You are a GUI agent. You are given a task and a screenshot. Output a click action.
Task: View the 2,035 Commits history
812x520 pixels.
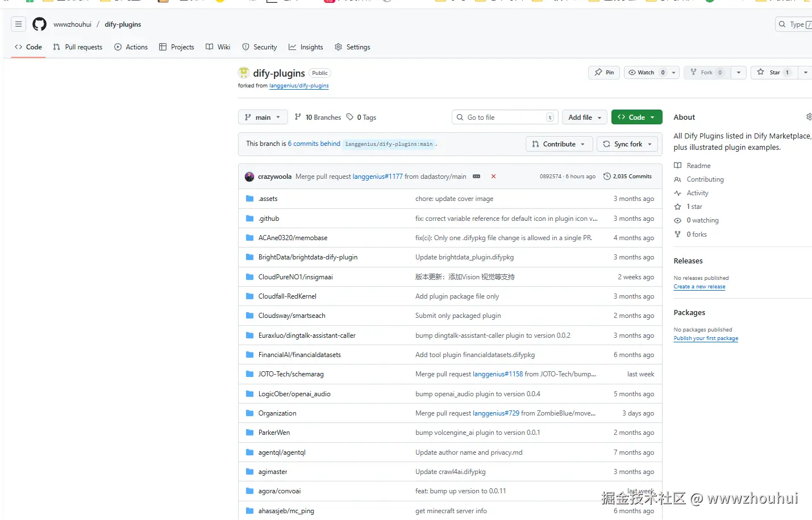(627, 177)
